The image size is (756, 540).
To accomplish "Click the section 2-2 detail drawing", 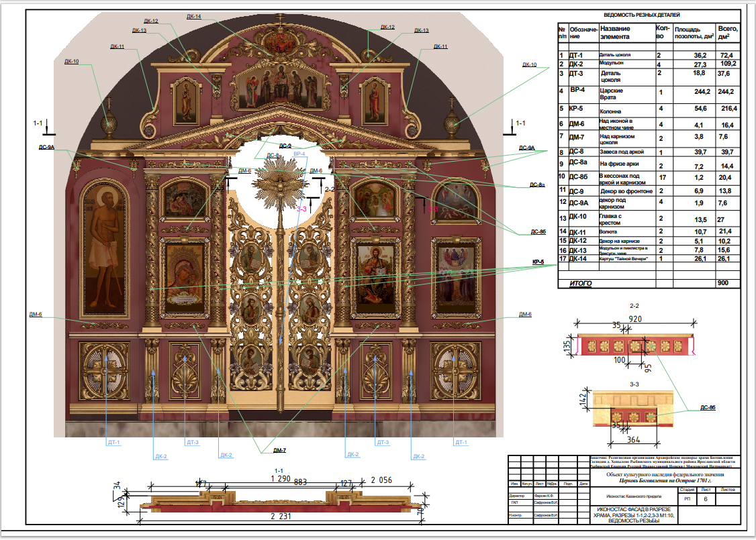I will point(635,345).
